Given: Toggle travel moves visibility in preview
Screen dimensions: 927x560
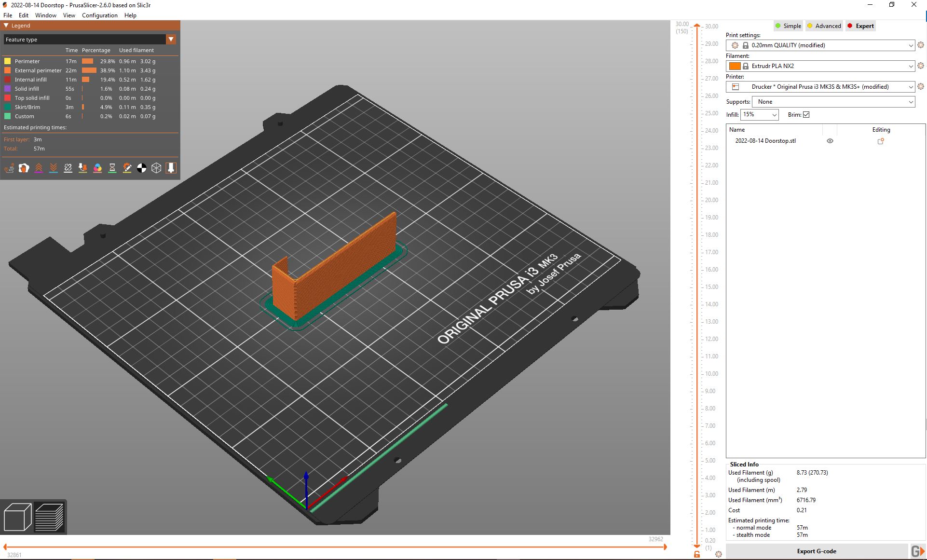Looking at the screenshot, I should click(10, 168).
